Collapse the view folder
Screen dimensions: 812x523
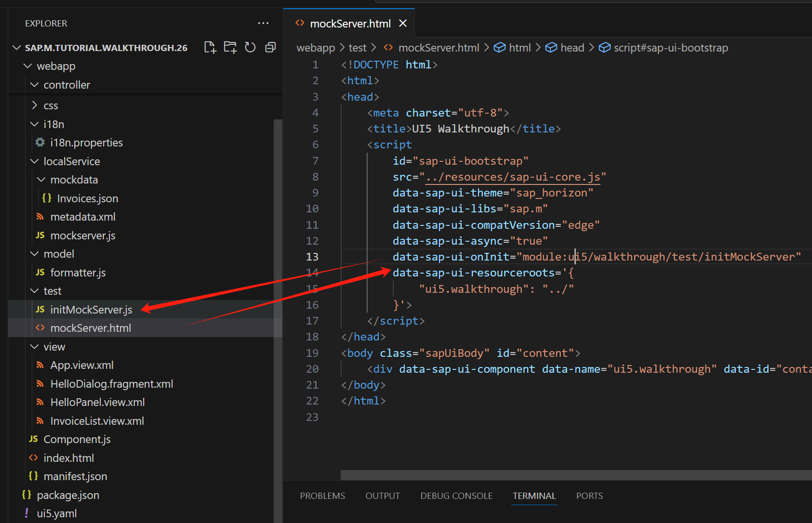click(x=35, y=347)
